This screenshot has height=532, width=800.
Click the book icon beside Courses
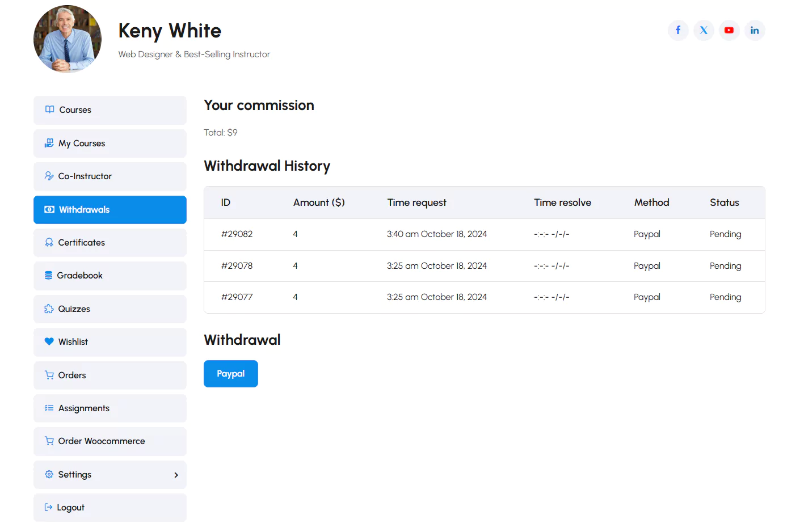(x=49, y=109)
